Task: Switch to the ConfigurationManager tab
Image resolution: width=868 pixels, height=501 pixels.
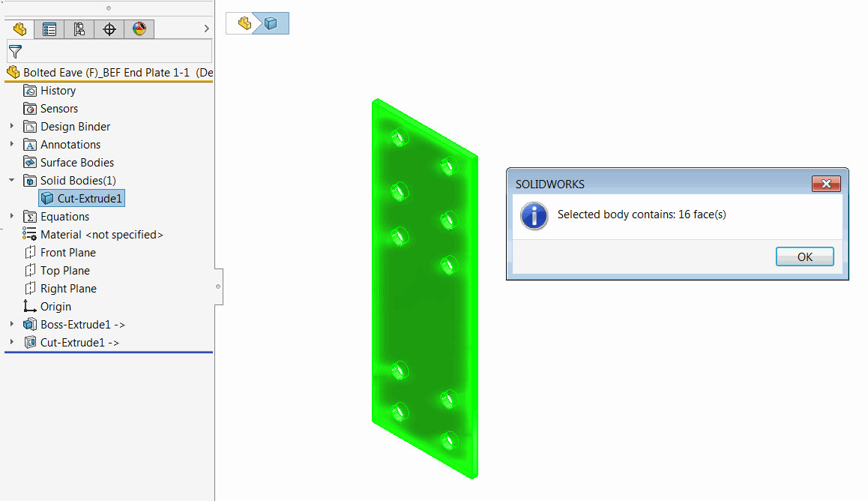Action: coord(79,28)
